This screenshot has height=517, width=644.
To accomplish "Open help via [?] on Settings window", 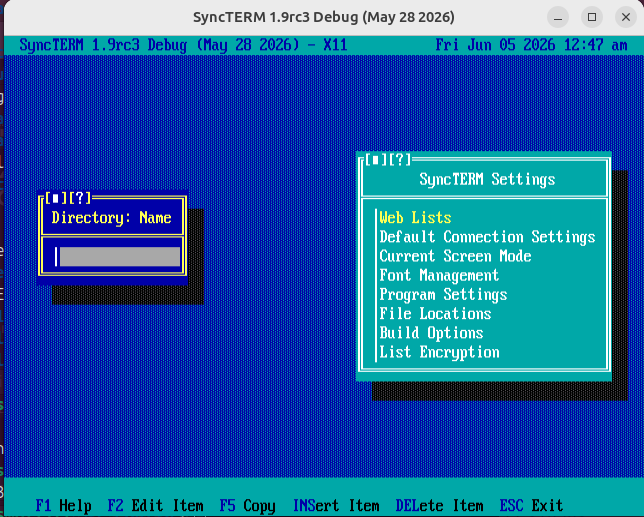I will pyautogui.click(x=400, y=160).
